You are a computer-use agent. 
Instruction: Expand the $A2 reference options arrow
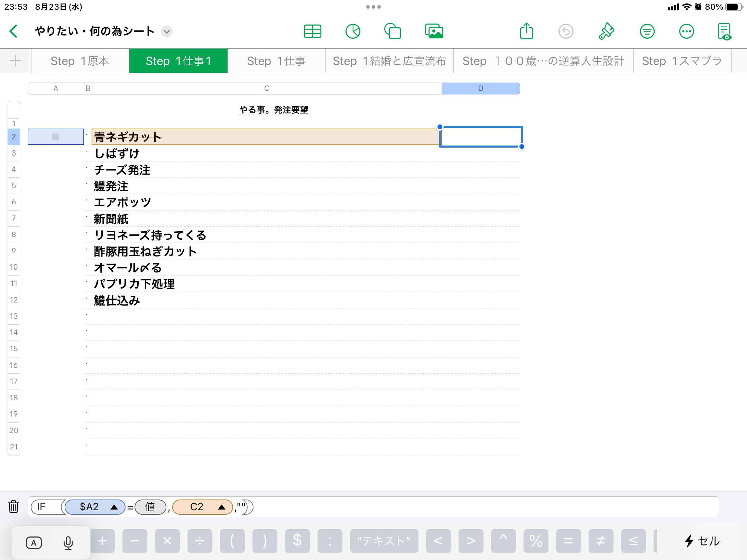(x=114, y=507)
